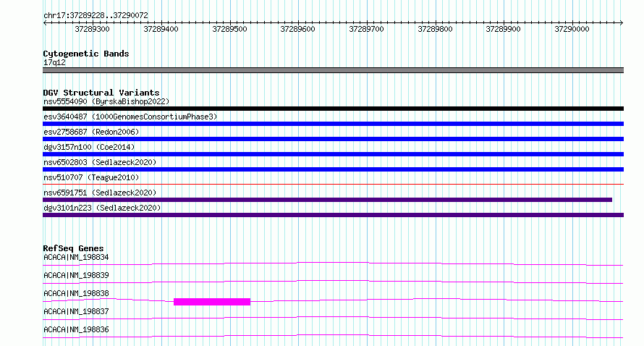Click the thin red nsv510707 variant line

pos(333,184)
